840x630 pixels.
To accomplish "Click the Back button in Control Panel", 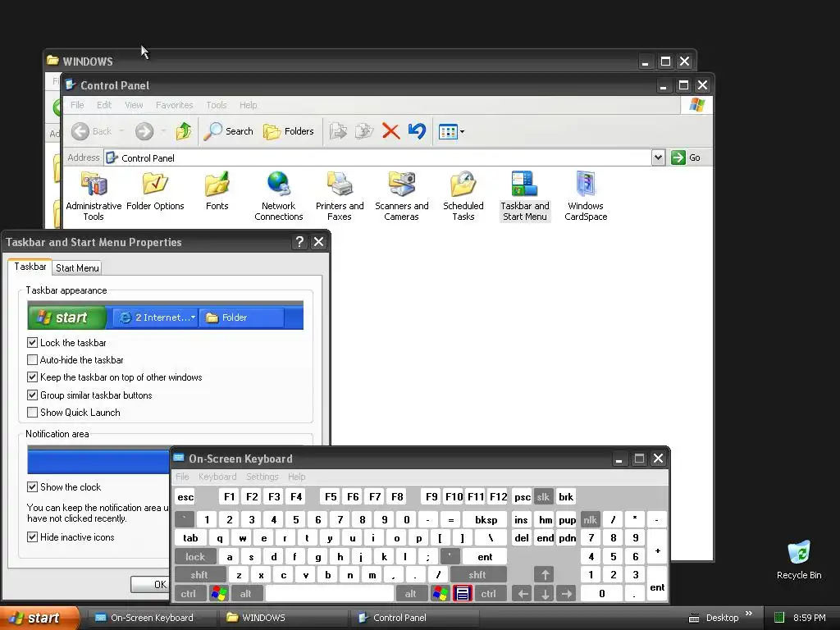I will pos(92,130).
